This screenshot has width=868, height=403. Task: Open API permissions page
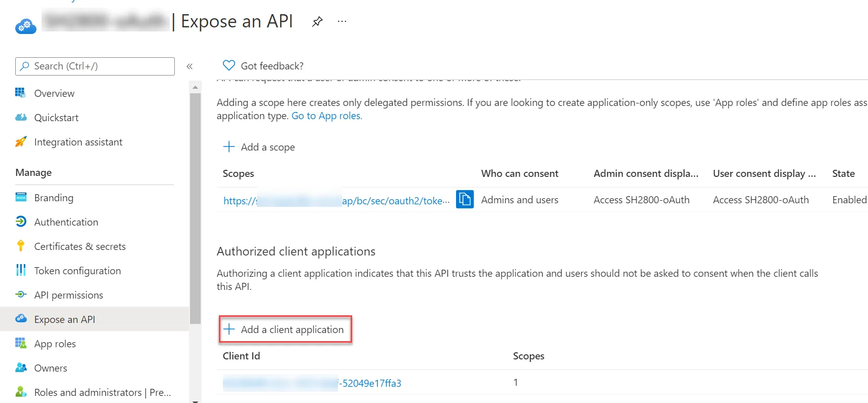point(69,295)
